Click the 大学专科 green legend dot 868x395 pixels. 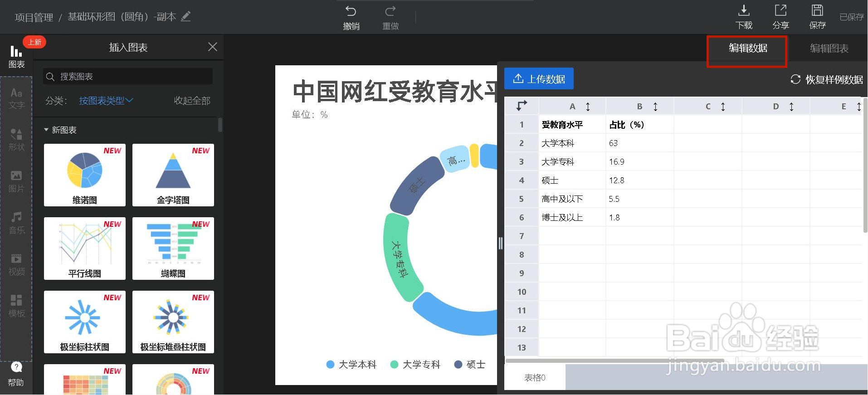click(x=394, y=365)
